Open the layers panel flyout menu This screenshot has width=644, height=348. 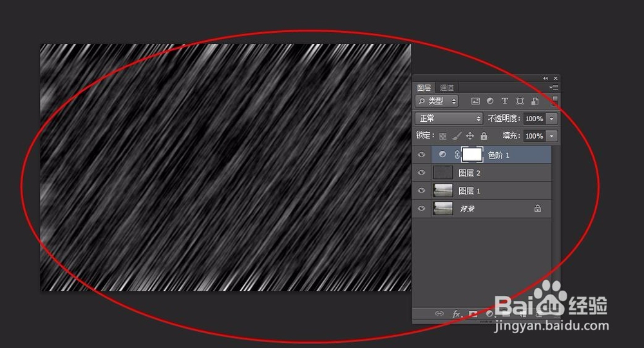pos(554,88)
